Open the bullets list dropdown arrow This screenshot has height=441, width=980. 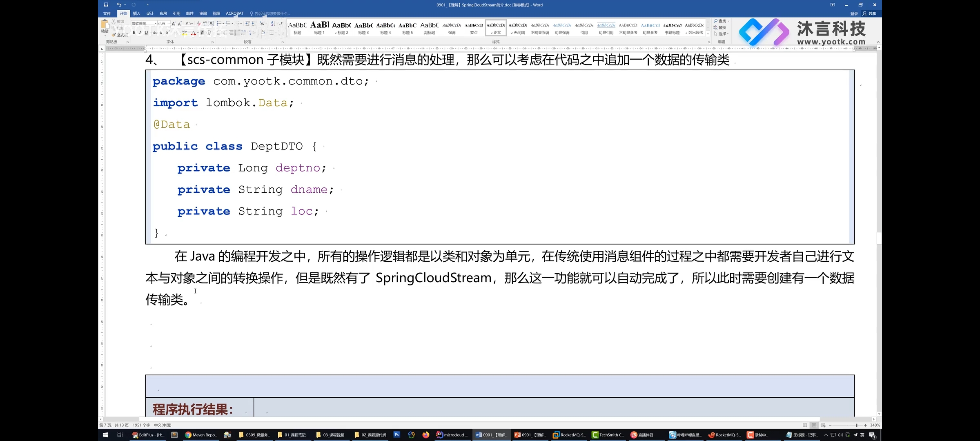(223, 24)
